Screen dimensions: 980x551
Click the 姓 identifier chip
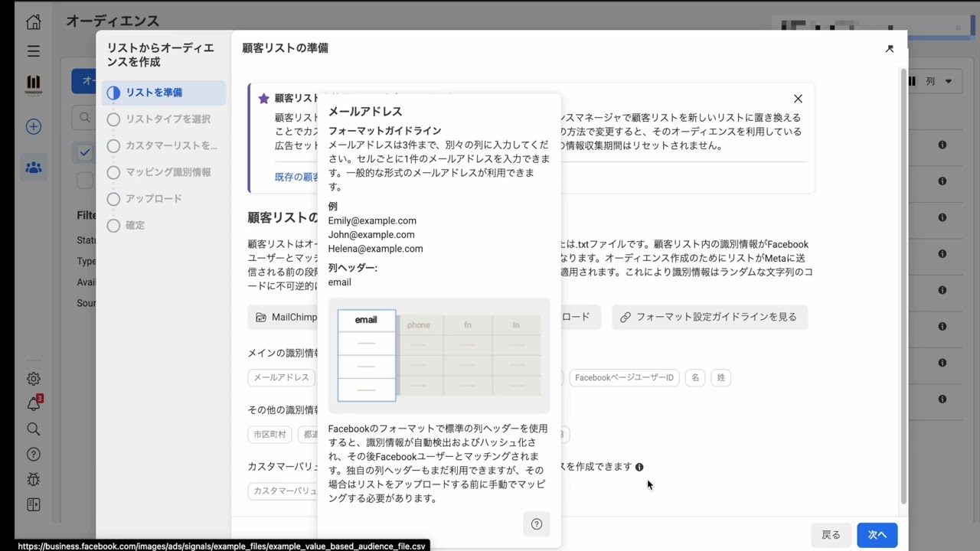[720, 377]
